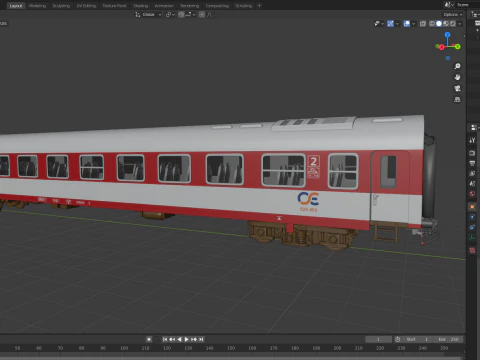Open the transform pivot point dropdown
Screen dimensions: 480x360
[170, 15]
